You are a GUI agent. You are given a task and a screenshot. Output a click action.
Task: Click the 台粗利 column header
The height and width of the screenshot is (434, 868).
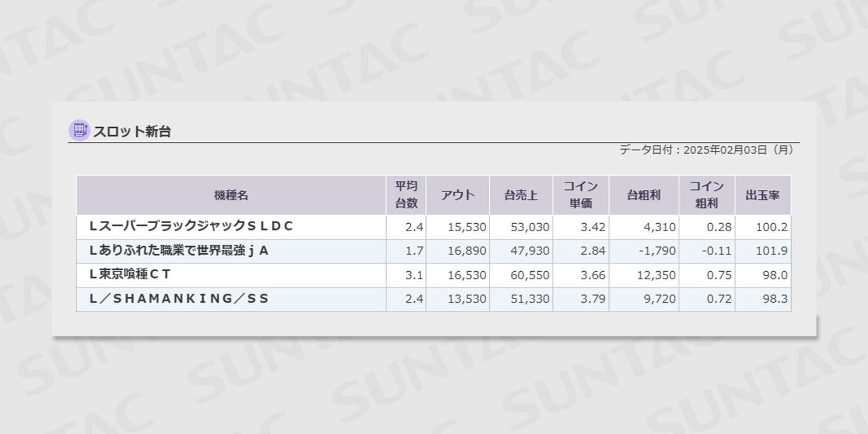(x=644, y=196)
